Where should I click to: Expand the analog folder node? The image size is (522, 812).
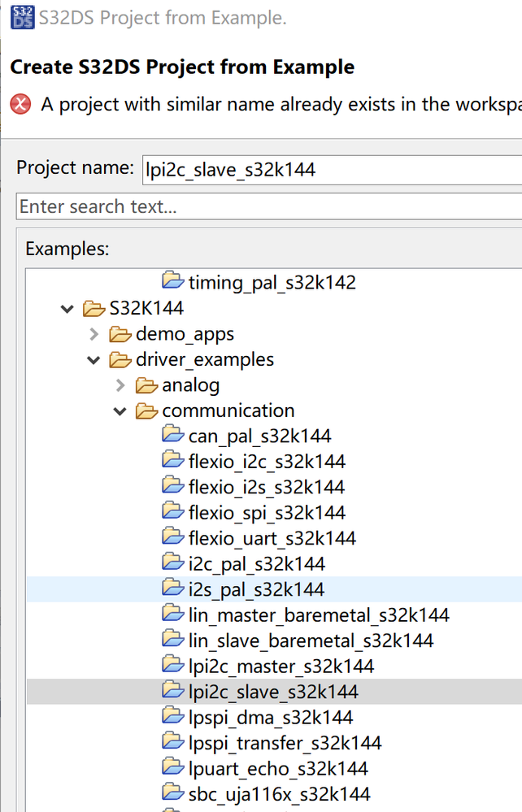coord(120,385)
